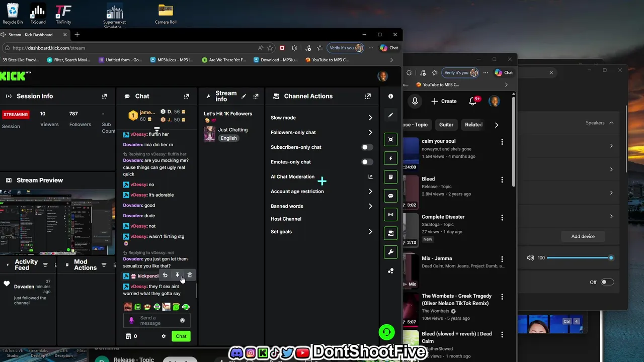Select the Related filter chip on YouTube

(473, 125)
